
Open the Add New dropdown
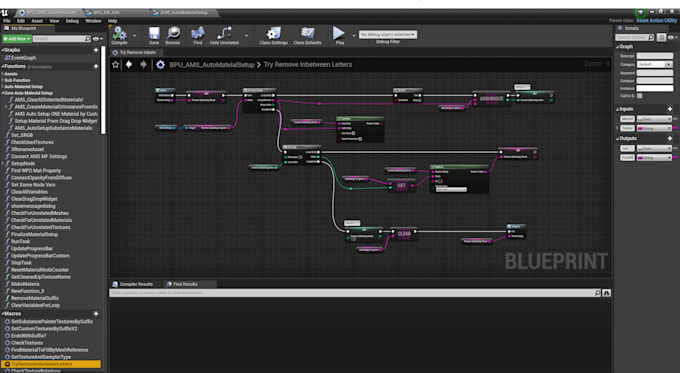[17, 39]
